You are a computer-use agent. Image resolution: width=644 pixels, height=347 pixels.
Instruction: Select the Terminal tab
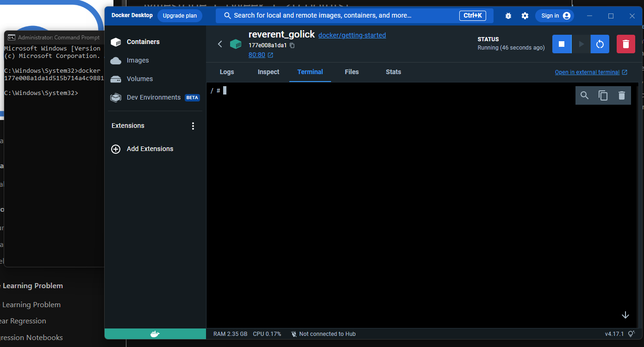(310, 72)
